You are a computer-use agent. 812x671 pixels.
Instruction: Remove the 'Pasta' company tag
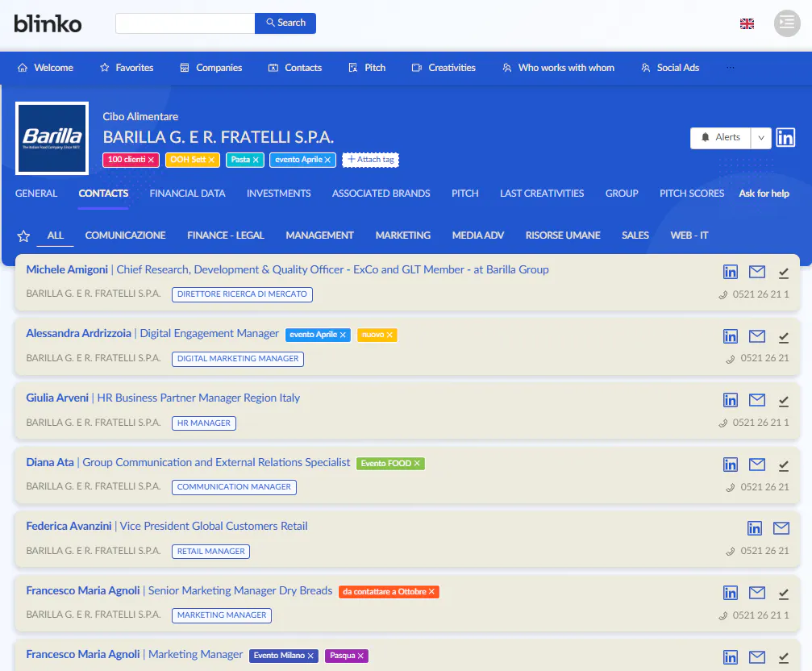click(x=256, y=160)
